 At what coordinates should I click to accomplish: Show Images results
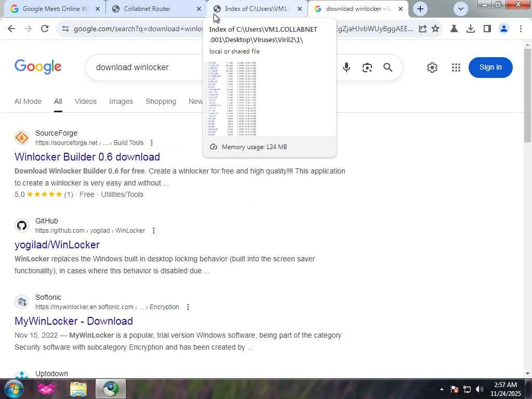coord(121,101)
